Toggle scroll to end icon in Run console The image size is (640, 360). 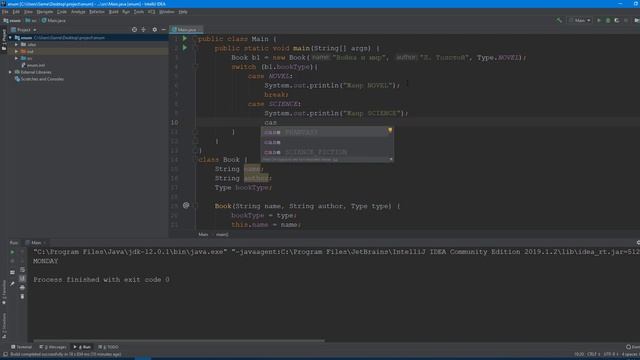point(22,279)
